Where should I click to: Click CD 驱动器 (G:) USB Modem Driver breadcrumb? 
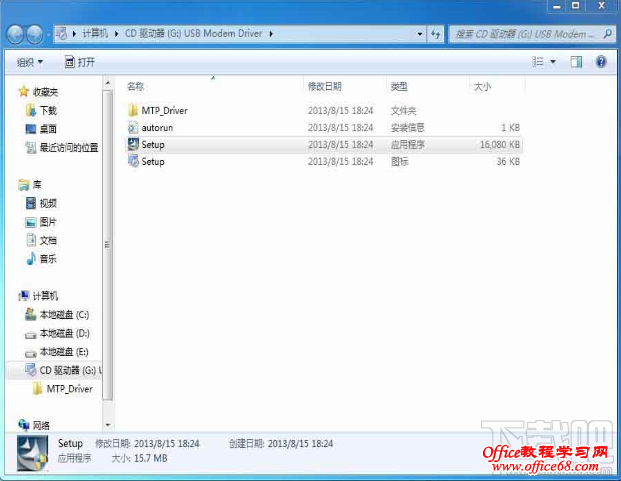click(x=194, y=34)
